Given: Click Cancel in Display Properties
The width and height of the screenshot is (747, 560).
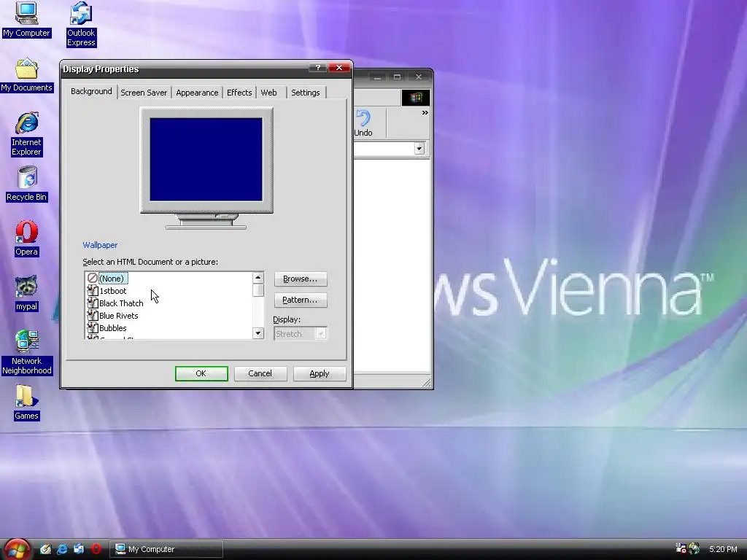Looking at the screenshot, I should tap(260, 373).
